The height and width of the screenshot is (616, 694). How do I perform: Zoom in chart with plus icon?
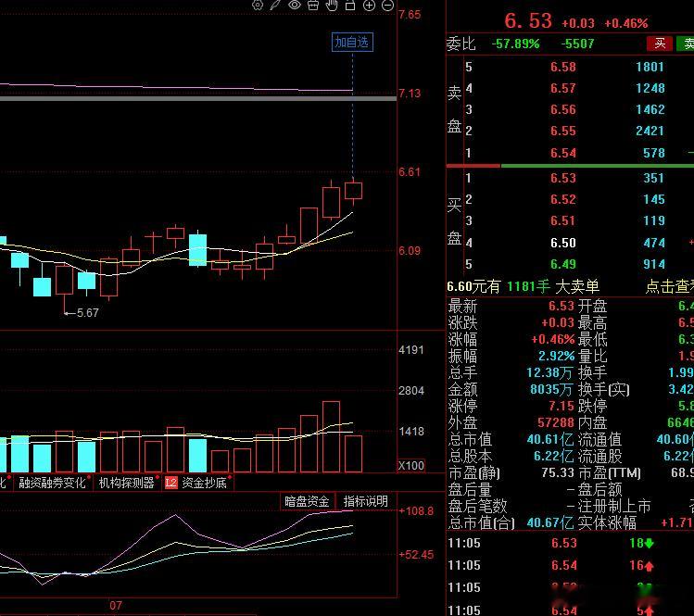coord(369,6)
